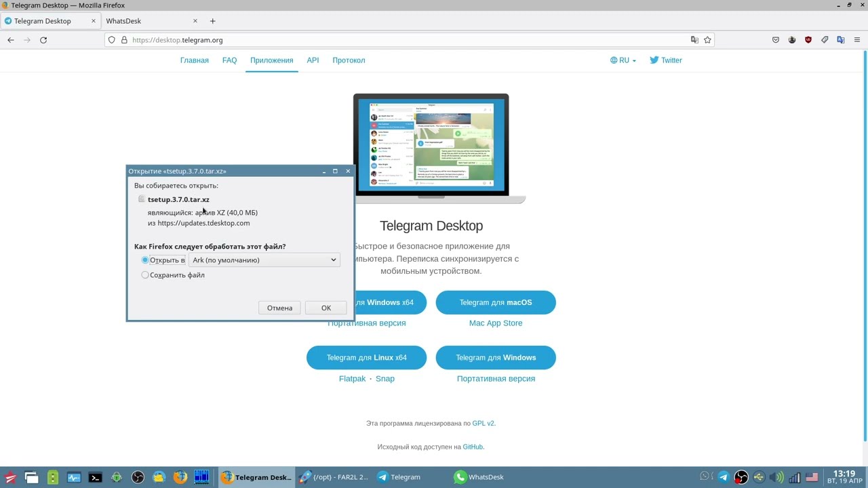Close the WhatsDesk browser tab

click(195, 21)
